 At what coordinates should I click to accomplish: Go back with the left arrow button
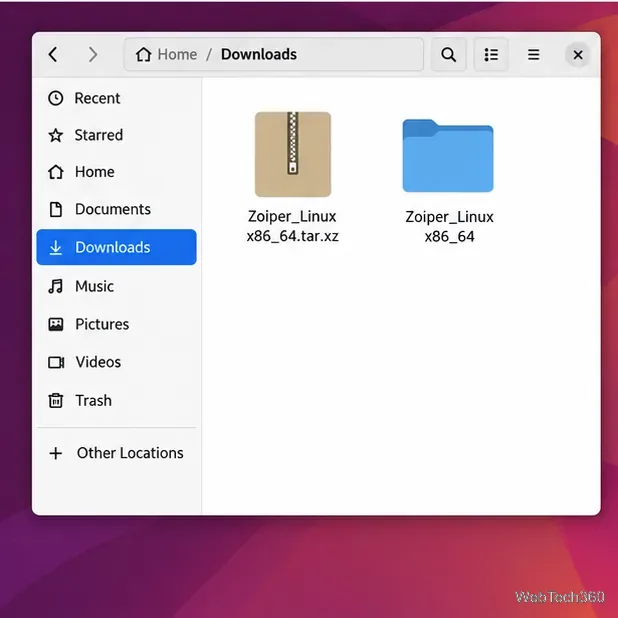point(53,54)
